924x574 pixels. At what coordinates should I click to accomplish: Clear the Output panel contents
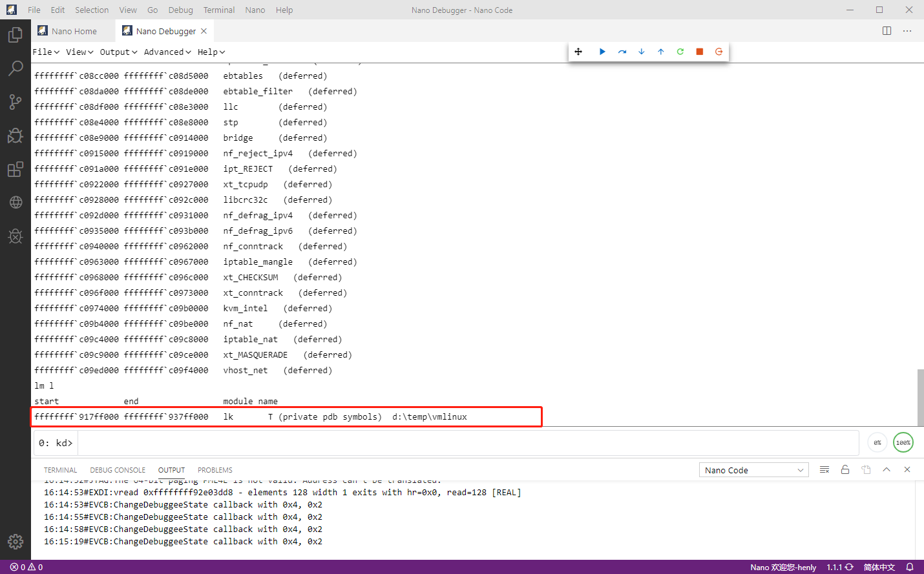824,469
